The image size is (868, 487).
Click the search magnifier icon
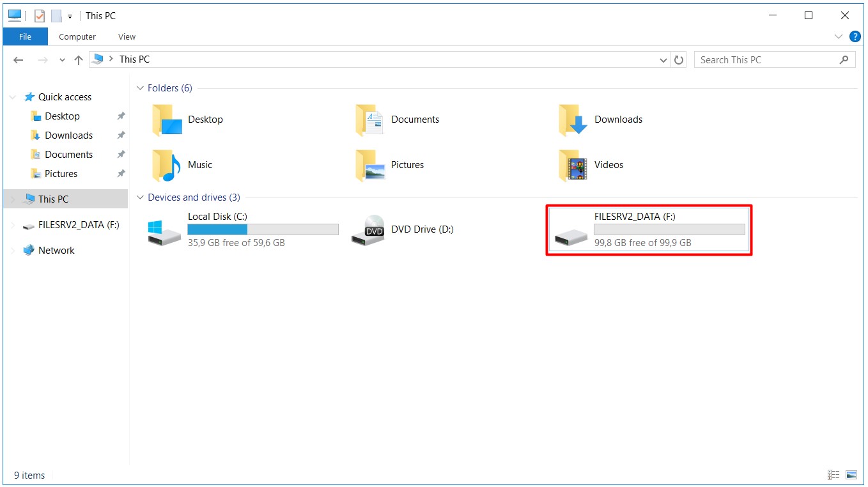pyautogui.click(x=844, y=59)
